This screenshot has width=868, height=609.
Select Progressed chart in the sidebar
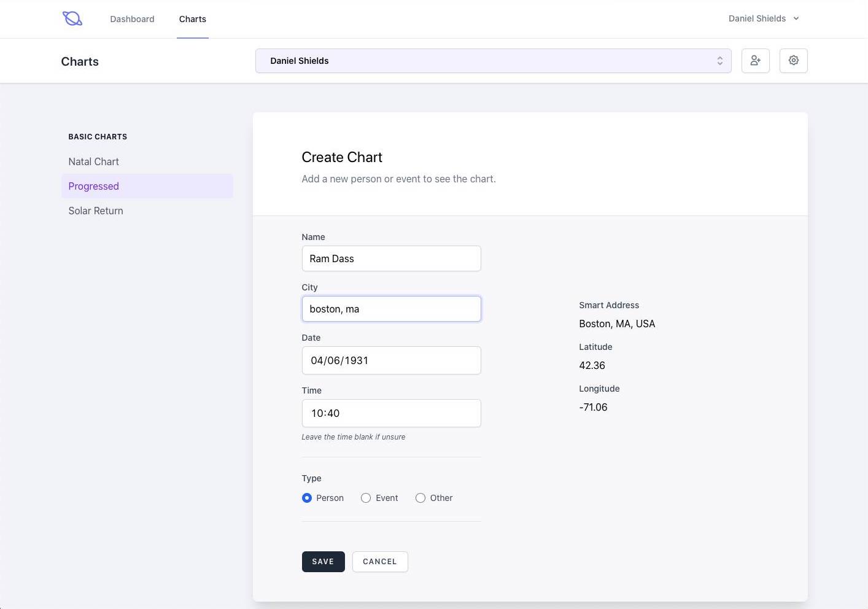pyautogui.click(x=94, y=186)
